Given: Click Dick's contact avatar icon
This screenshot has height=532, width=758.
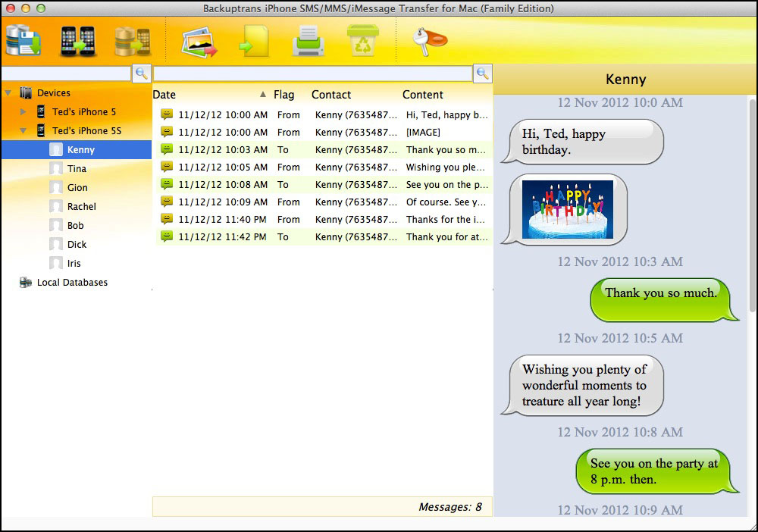Looking at the screenshot, I should coord(56,244).
